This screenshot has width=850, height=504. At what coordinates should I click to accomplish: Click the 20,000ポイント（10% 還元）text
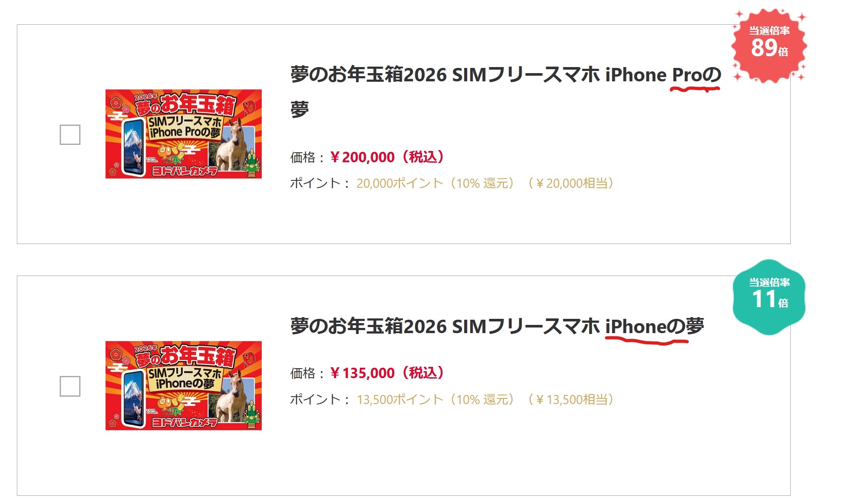[x=435, y=183]
